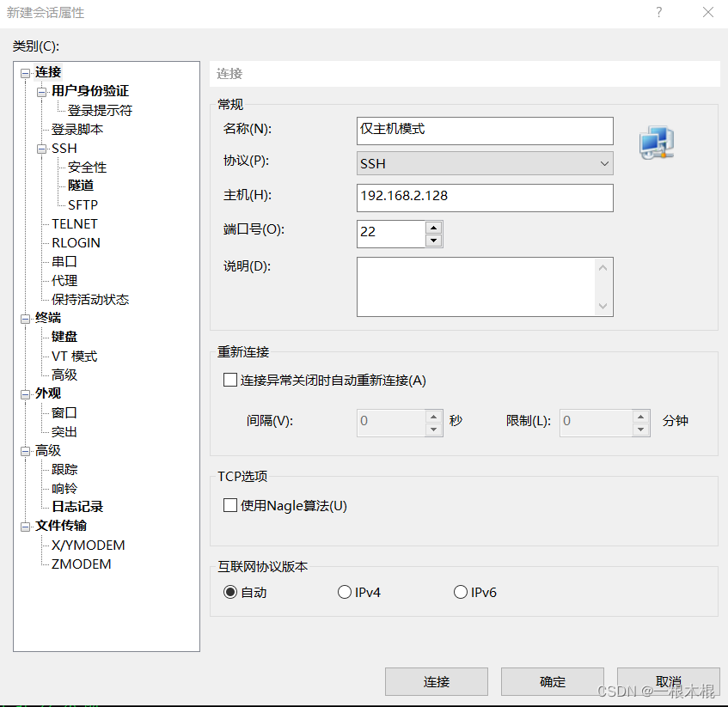Select TELNET in the tree
The width and height of the screenshot is (728, 707).
pos(74,223)
